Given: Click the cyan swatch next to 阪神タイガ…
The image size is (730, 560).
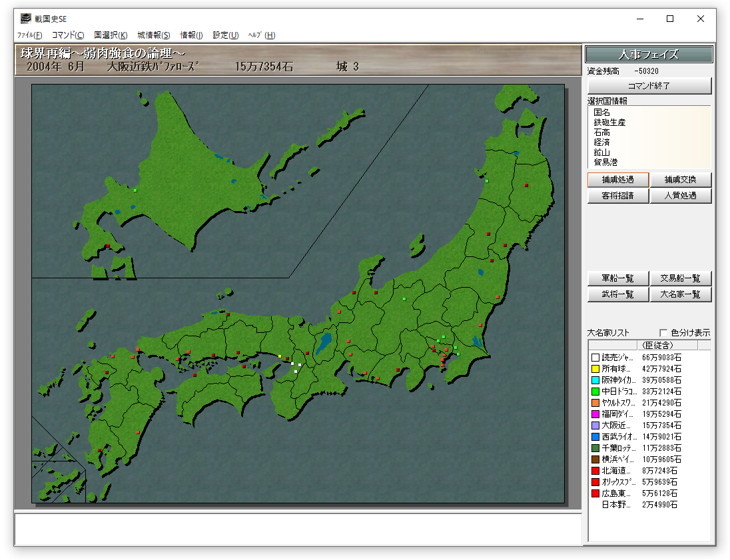Looking at the screenshot, I should pos(595,380).
